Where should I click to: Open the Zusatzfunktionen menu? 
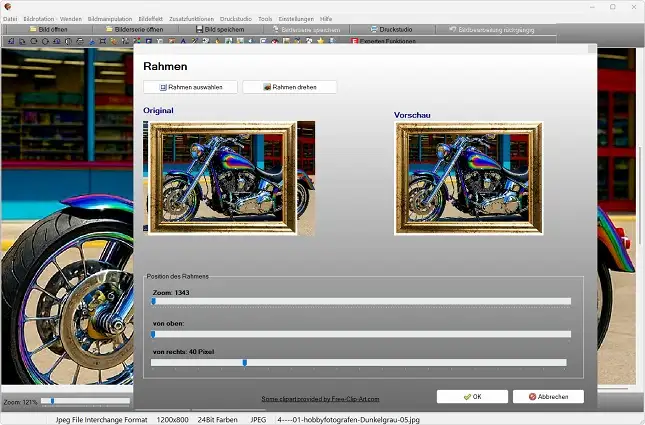(x=191, y=19)
